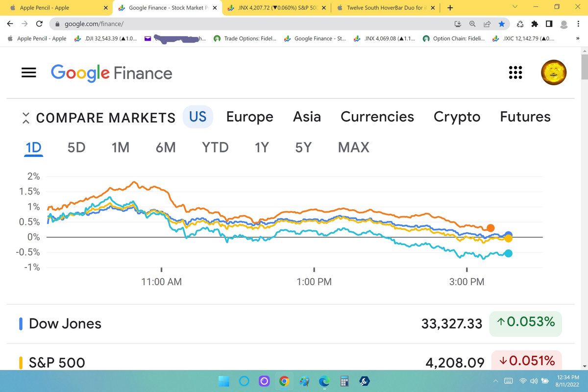Set chart range to 1M
588x392 pixels.
(x=121, y=147)
